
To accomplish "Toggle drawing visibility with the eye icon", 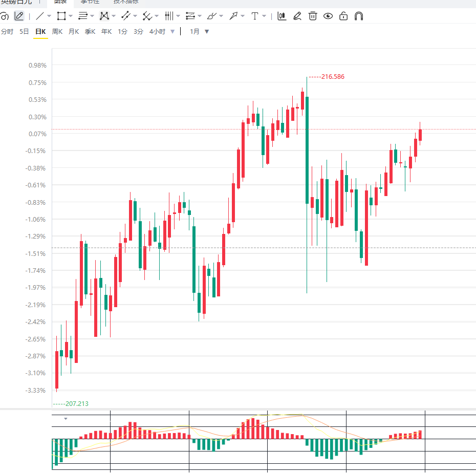I will 328,16.
